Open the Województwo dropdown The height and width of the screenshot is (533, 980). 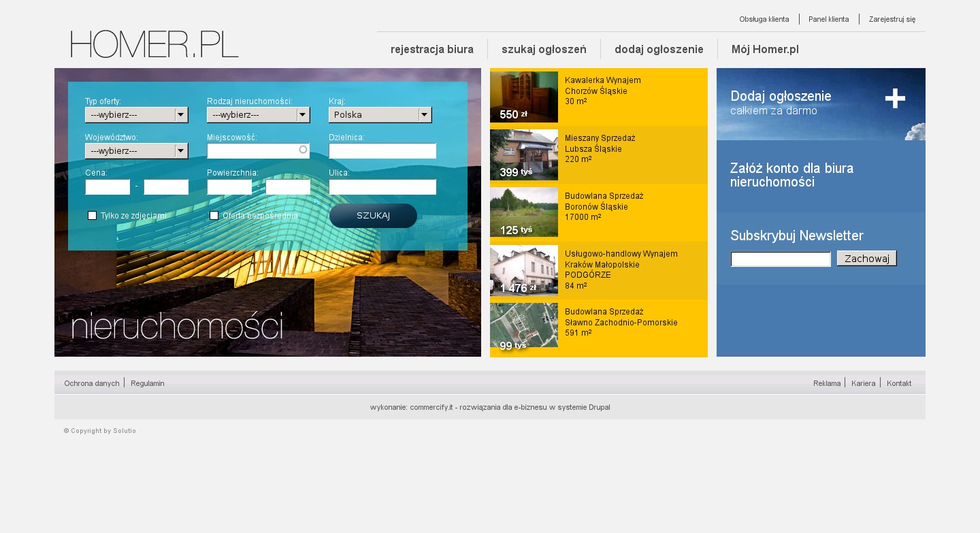coord(136,151)
